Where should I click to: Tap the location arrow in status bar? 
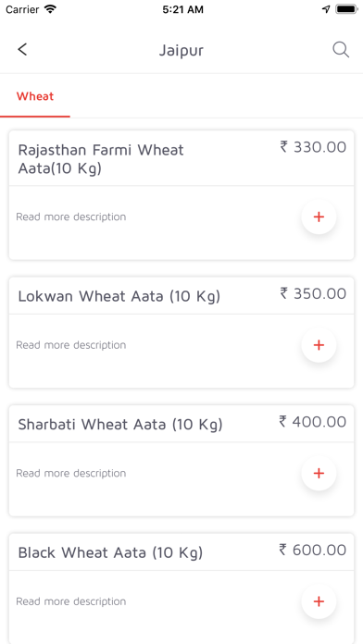pos(326,9)
